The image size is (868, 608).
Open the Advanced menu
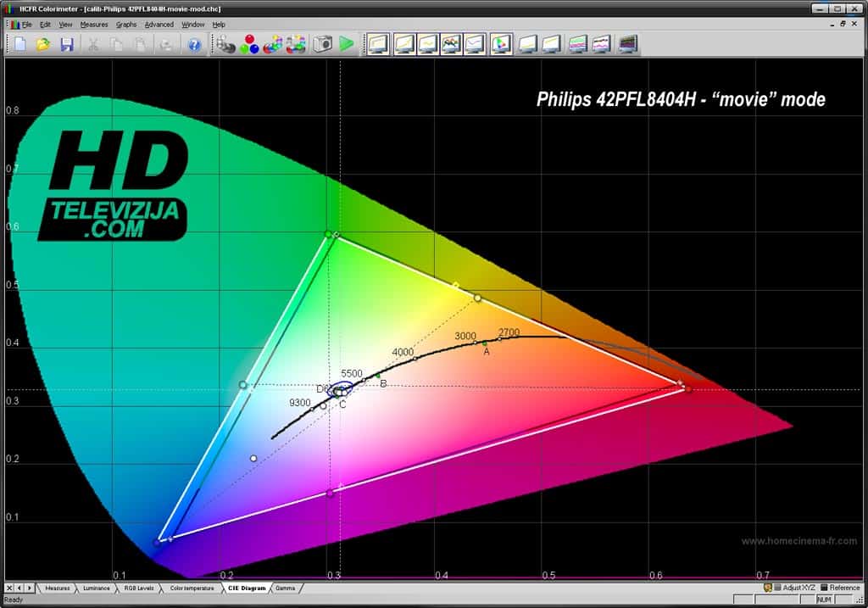[159, 25]
